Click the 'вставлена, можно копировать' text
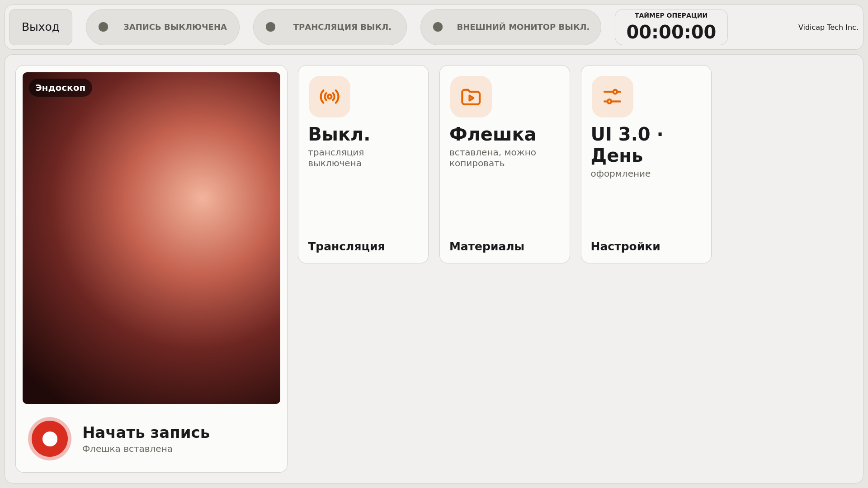The image size is (868, 488). [493, 158]
